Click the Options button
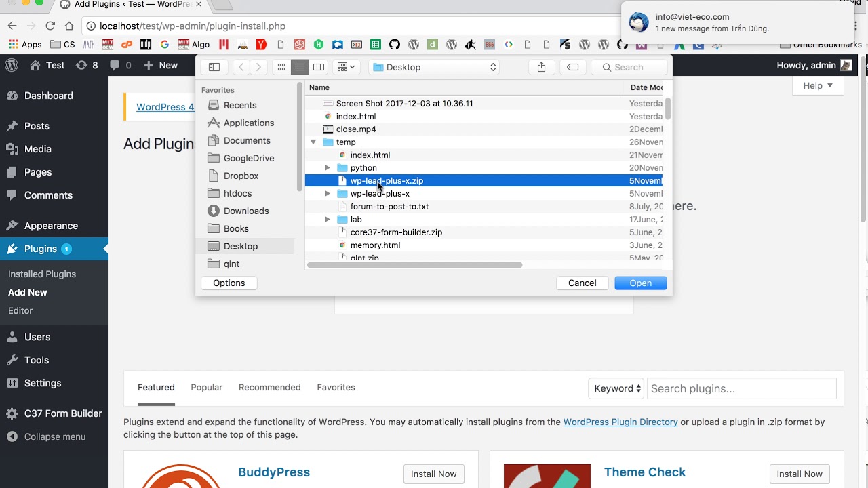The image size is (868, 488). 229,283
